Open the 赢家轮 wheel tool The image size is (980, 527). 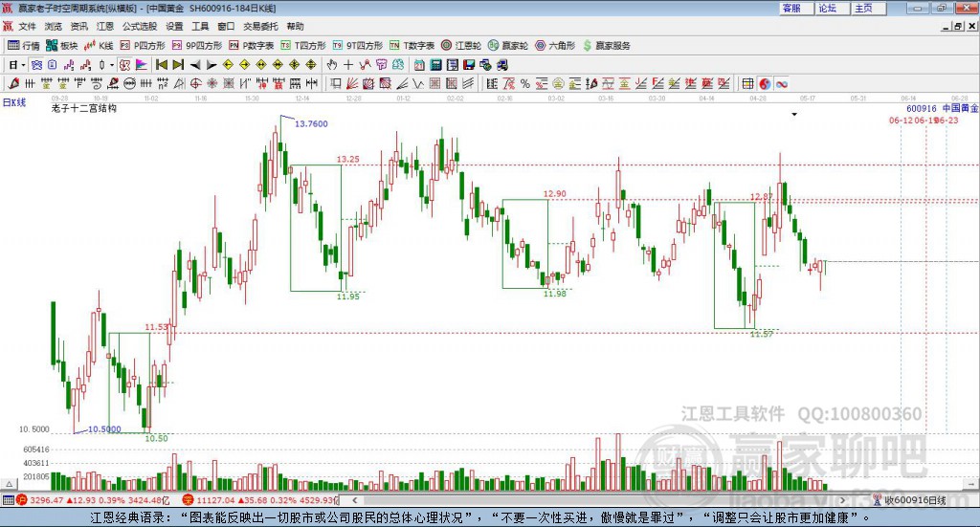pyautogui.click(x=508, y=46)
